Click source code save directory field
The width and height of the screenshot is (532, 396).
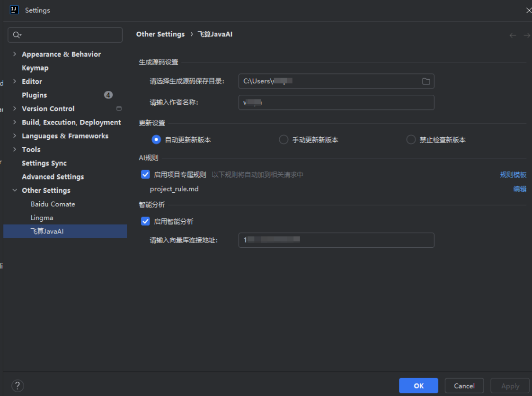click(336, 81)
